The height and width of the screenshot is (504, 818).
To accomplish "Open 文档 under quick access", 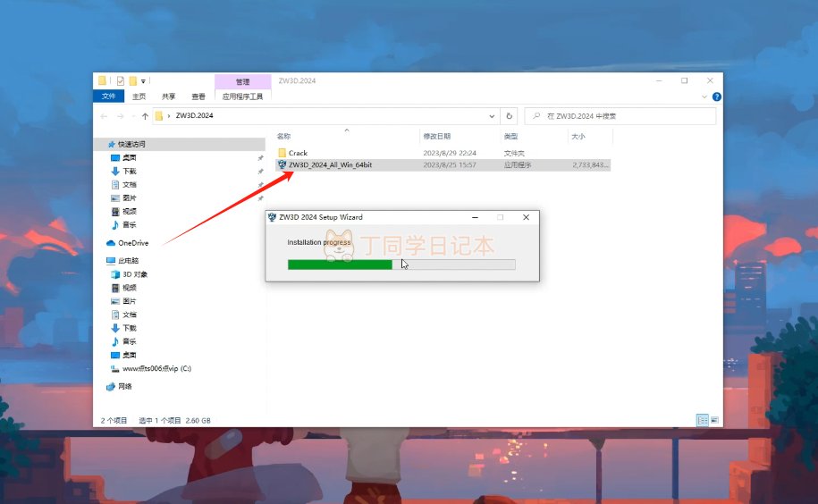I will click(129, 184).
